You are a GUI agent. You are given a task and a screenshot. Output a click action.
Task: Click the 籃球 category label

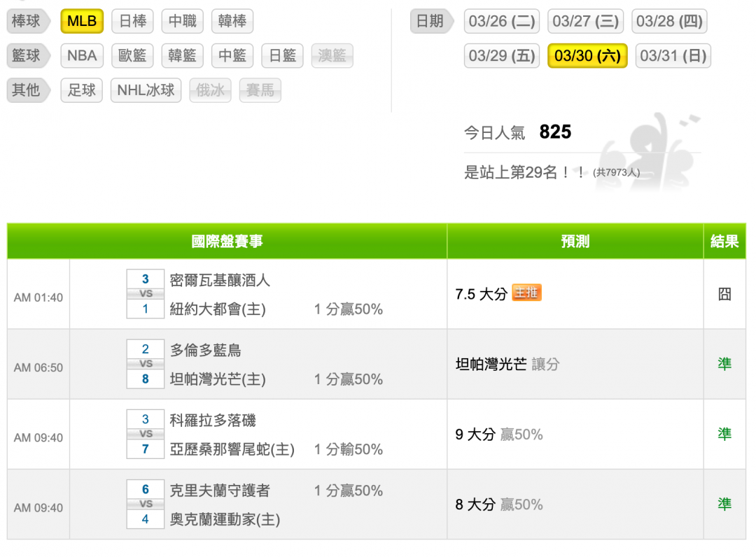click(28, 56)
